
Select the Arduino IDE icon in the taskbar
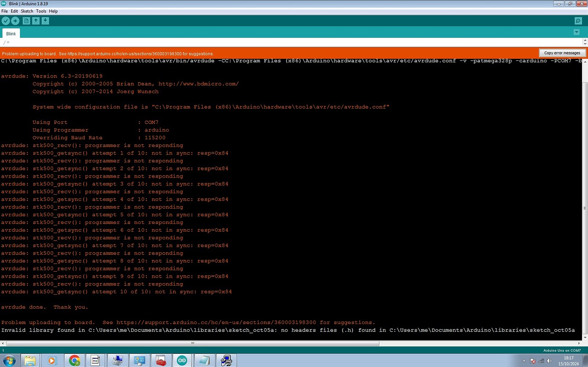(182, 360)
